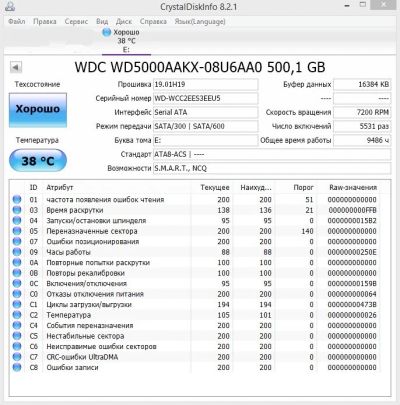The height and width of the screenshot is (405, 400).
Task: Open the Сервис menu
Action: click(x=76, y=22)
